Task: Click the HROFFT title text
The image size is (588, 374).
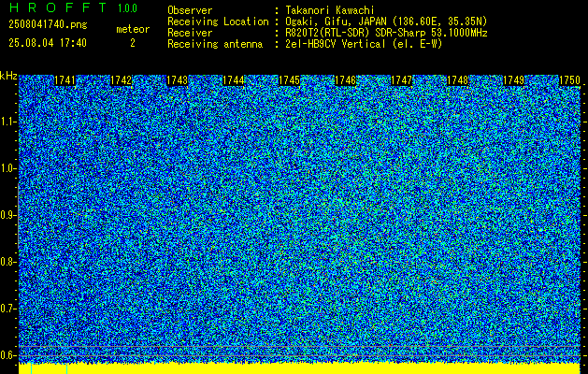Action: (x=58, y=7)
